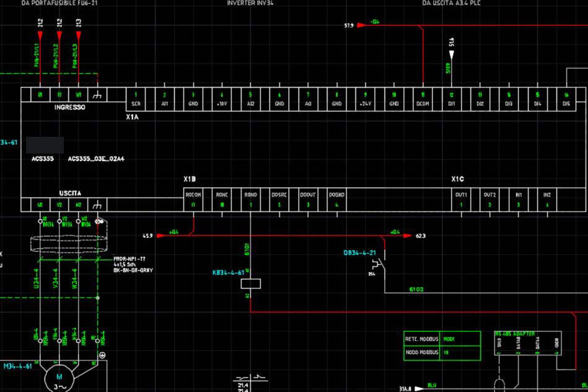Click the +24V terminal on X1A
Image resolution: width=588 pixels, height=392 pixels.
pyautogui.click(x=365, y=99)
